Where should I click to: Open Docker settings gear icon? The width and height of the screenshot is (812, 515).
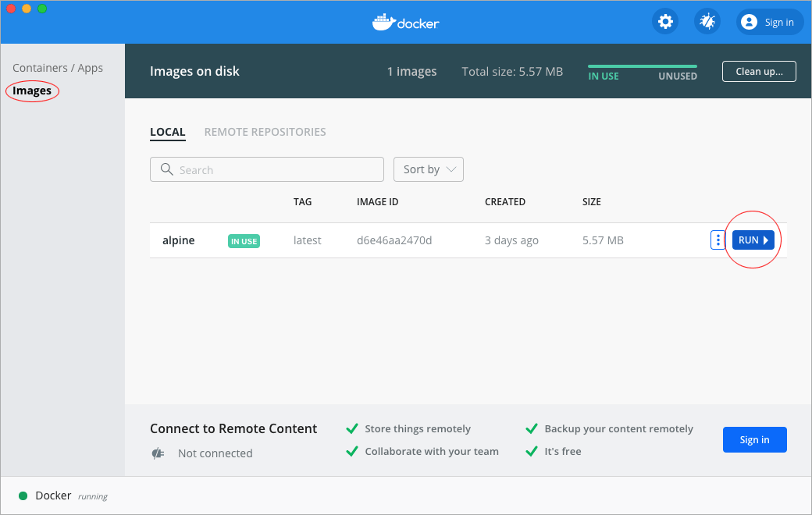[x=665, y=22]
